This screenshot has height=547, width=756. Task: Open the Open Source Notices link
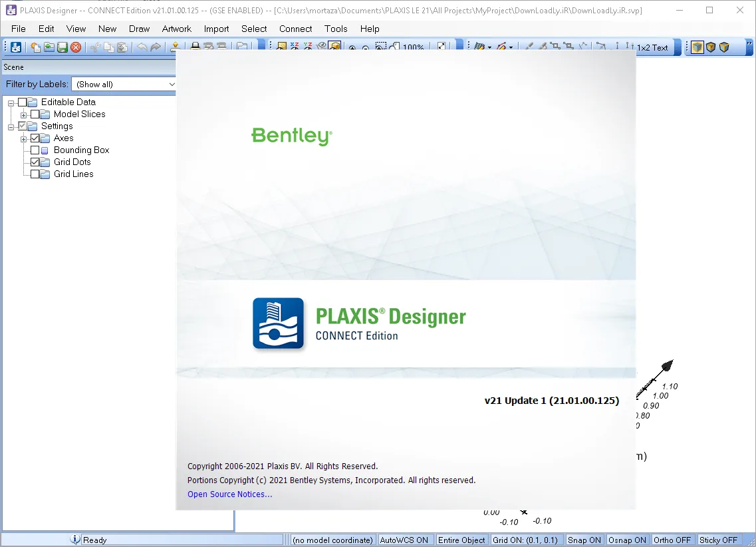[x=230, y=494]
